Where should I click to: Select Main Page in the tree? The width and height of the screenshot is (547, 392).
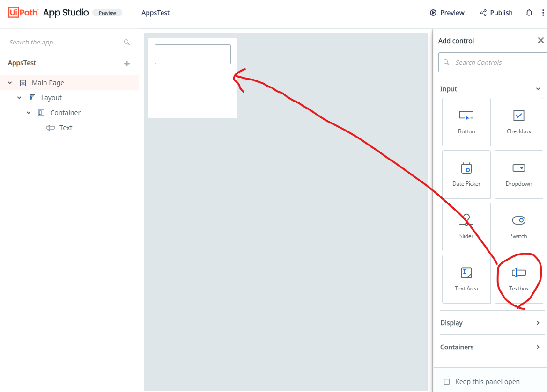pyautogui.click(x=70, y=83)
